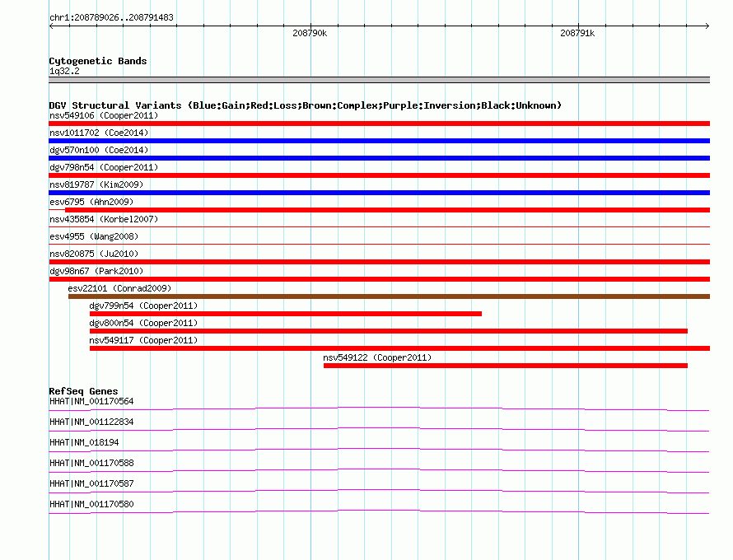
Task: Click the dgv798n54 (Cooper2011) label
Action: (x=104, y=167)
